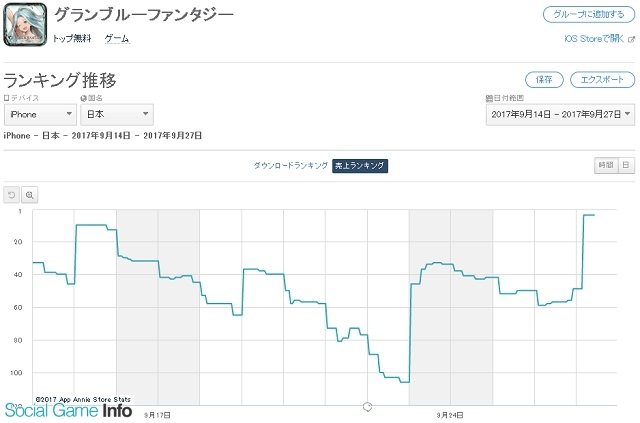Viewport: 640px width, 423px height.
Task: Click the chart reset (undo) icon
Action: coord(11,195)
